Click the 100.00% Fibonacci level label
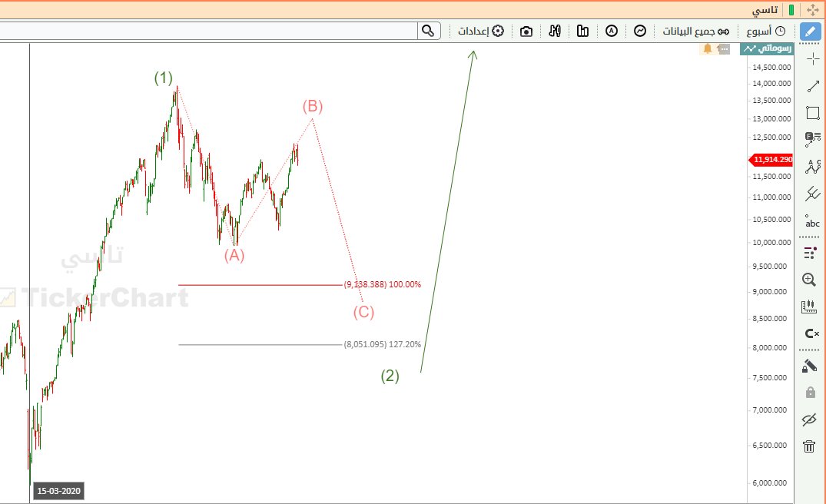 [383, 284]
